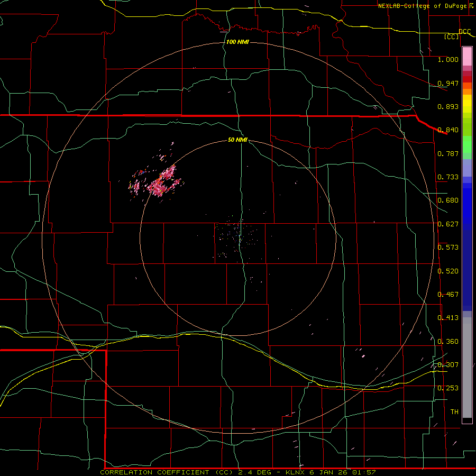This screenshot has width=476, height=476.
Task: Click the 0.520 legend value
Action: point(448,271)
